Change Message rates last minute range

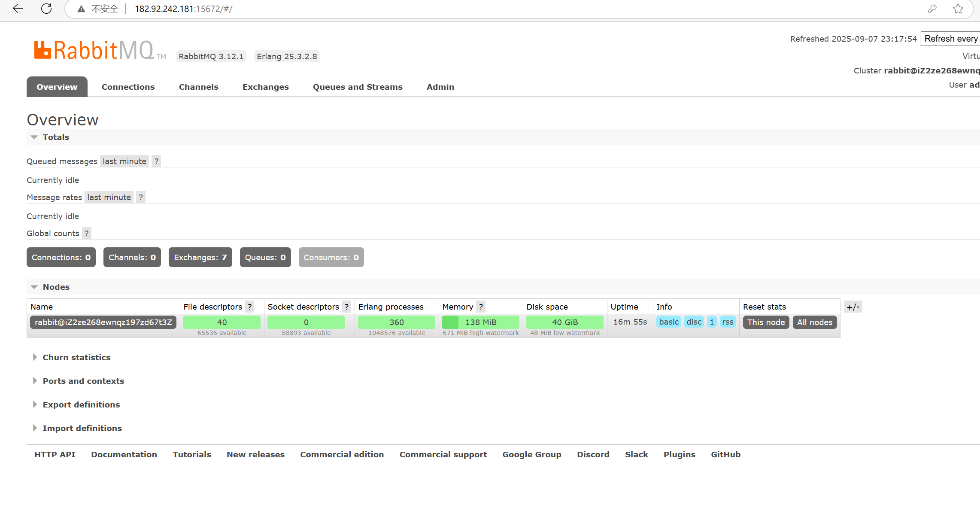(x=109, y=197)
